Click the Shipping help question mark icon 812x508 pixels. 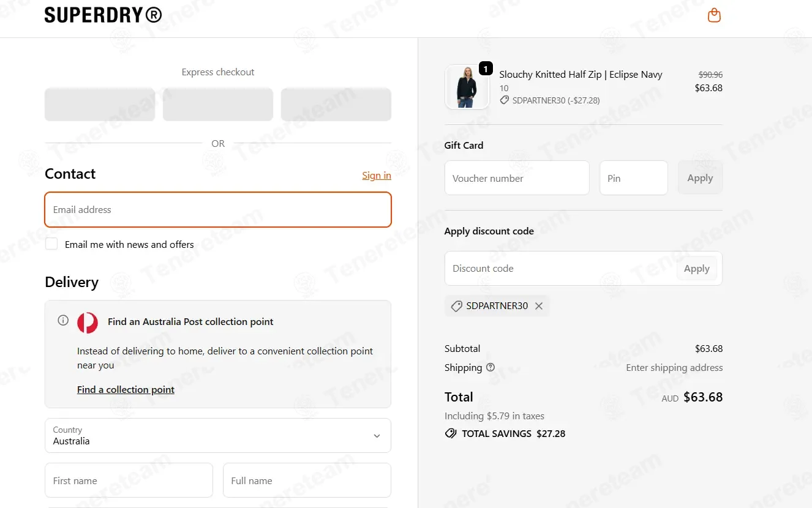(491, 367)
